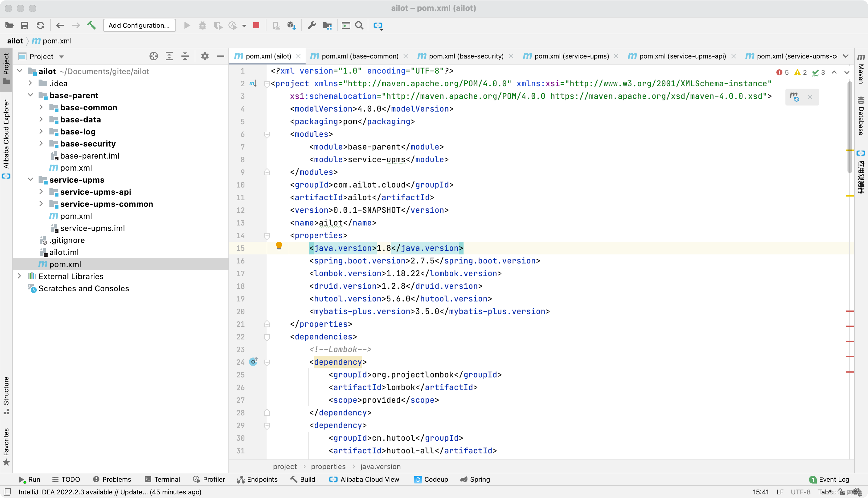Click the Maven gutter icon on line 2
868x498 pixels.
253,83
